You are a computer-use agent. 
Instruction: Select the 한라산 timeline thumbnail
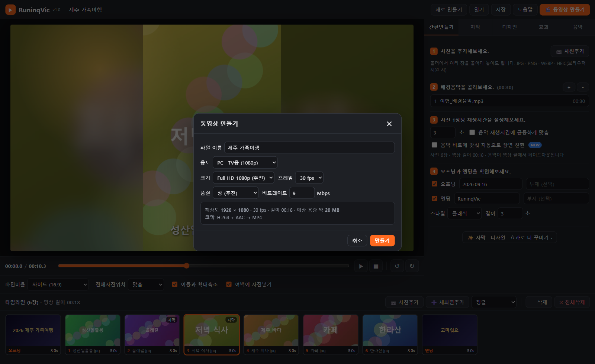390,335
